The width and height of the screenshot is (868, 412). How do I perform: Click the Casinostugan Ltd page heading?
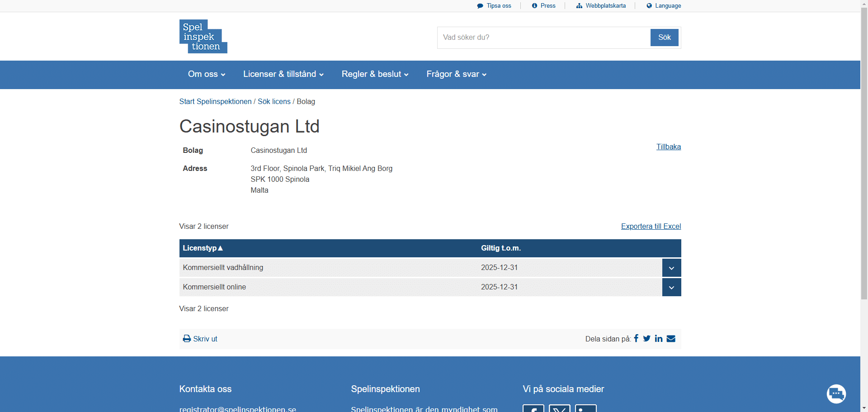pyautogui.click(x=249, y=126)
